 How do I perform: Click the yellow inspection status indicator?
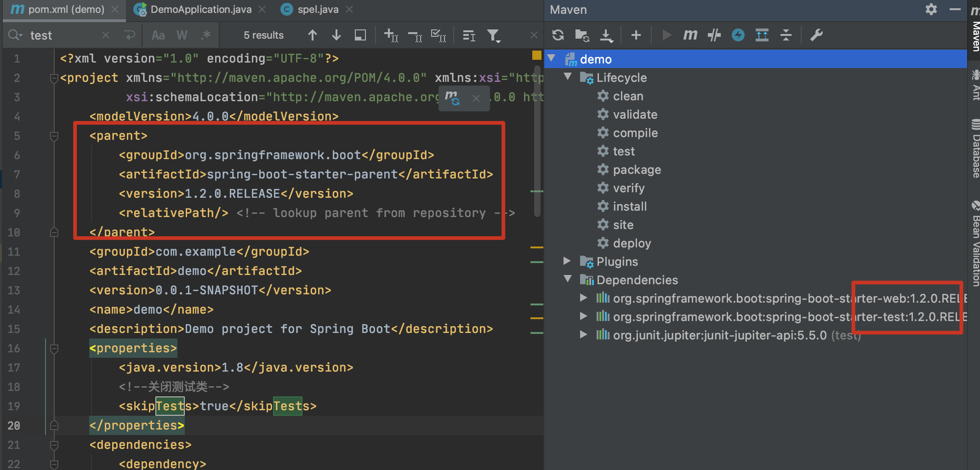point(536,56)
